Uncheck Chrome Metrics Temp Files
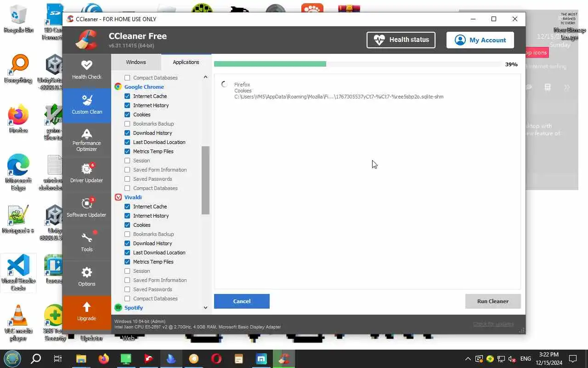This screenshot has width=588, height=368. pos(127,151)
